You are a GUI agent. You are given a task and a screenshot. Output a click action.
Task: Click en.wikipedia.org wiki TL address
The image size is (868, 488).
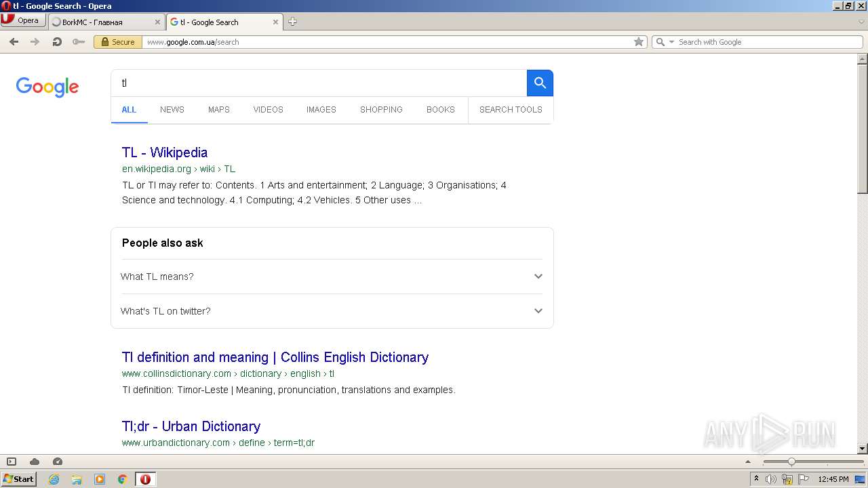pos(178,169)
